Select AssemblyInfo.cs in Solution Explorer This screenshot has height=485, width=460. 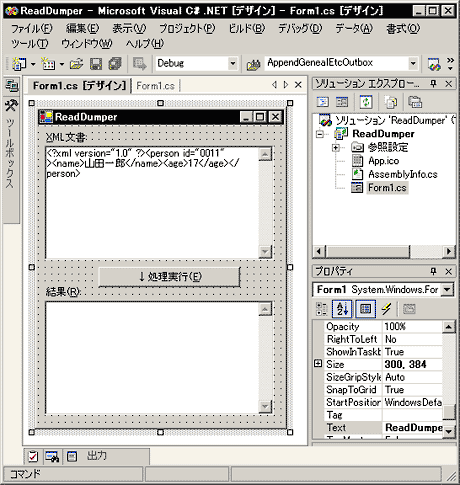pyautogui.click(x=403, y=174)
